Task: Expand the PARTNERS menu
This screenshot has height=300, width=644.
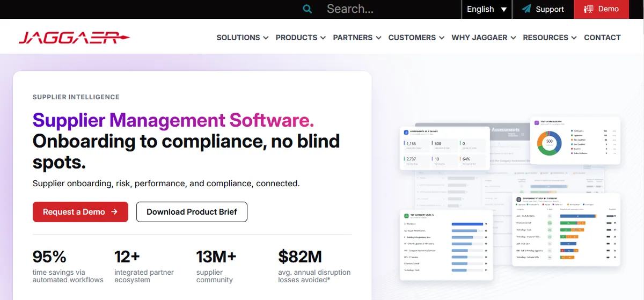Action: (x=357, y=38)
